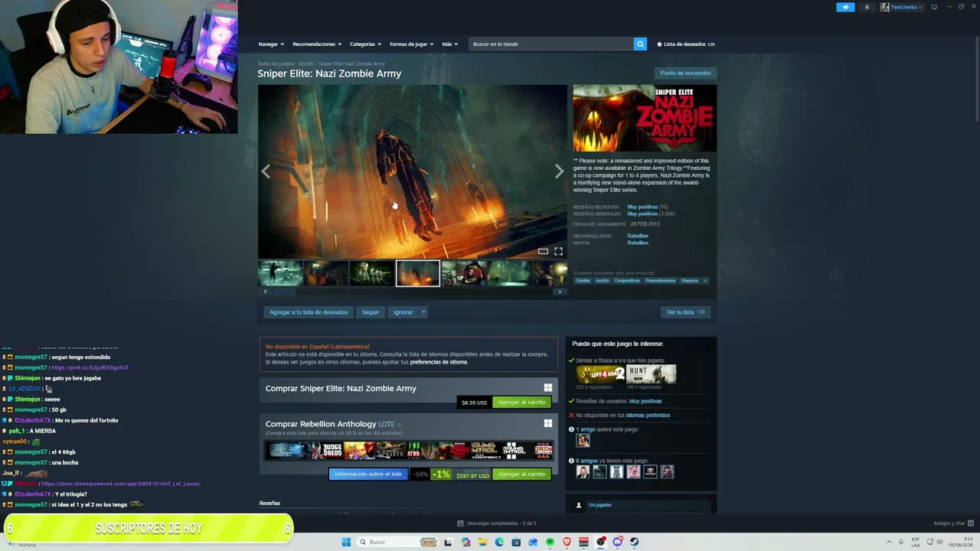Expand the Ignorar options arrow
The image size is (980, 551).
(x=423, y=312)
